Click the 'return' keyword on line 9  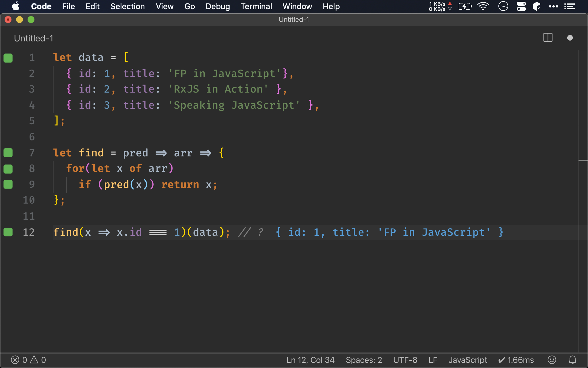click(x=180, y=185)
